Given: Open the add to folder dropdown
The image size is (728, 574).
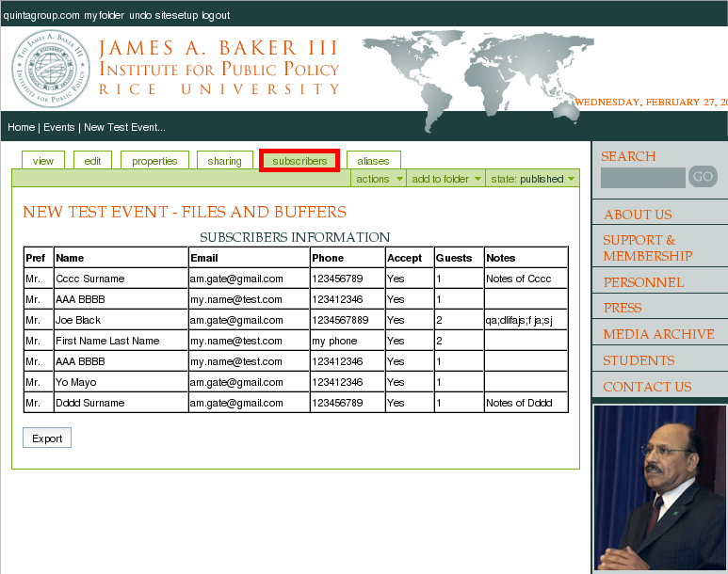Looking at the screenshot, I should pos(445,179).
